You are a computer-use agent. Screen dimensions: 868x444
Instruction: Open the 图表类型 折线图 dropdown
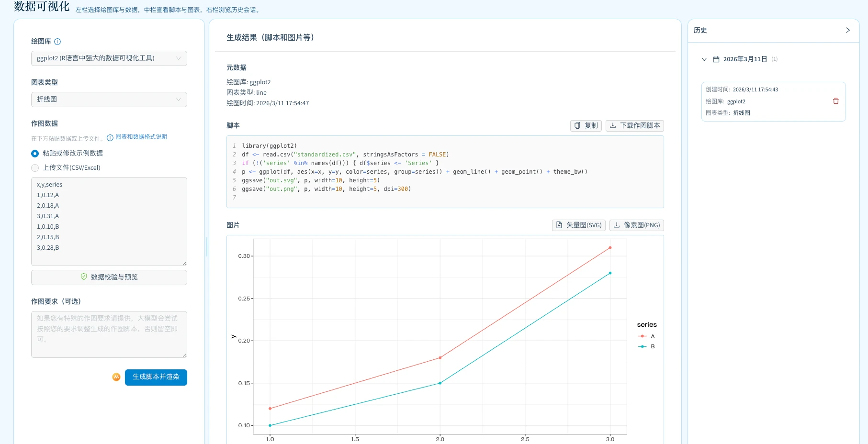(109, 100)
